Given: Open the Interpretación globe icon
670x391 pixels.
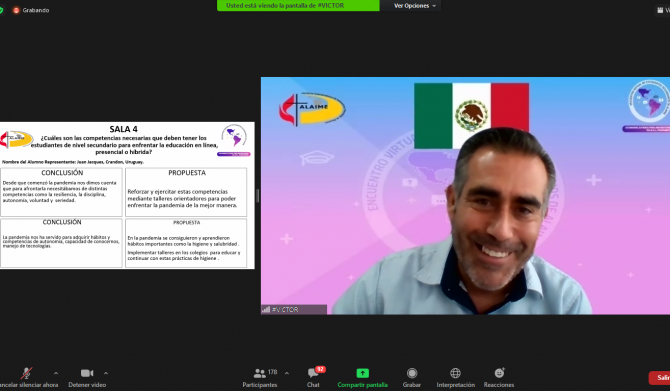Looking at the screenshot, I should [455, 373].
